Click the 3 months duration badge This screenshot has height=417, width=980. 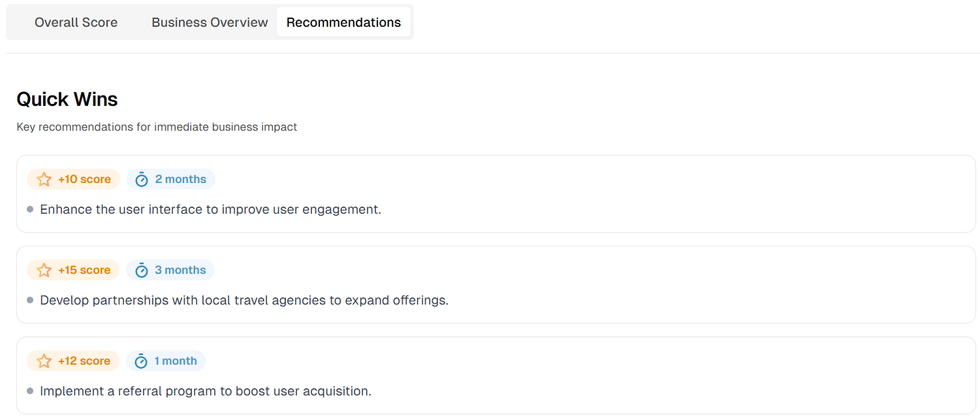point(171,270)
